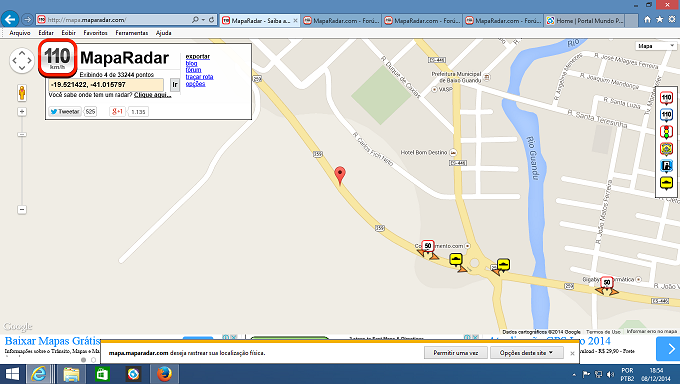680x384 pixels.
Task: Switch to the Home Portal Mundo tab
Action: 585,20
